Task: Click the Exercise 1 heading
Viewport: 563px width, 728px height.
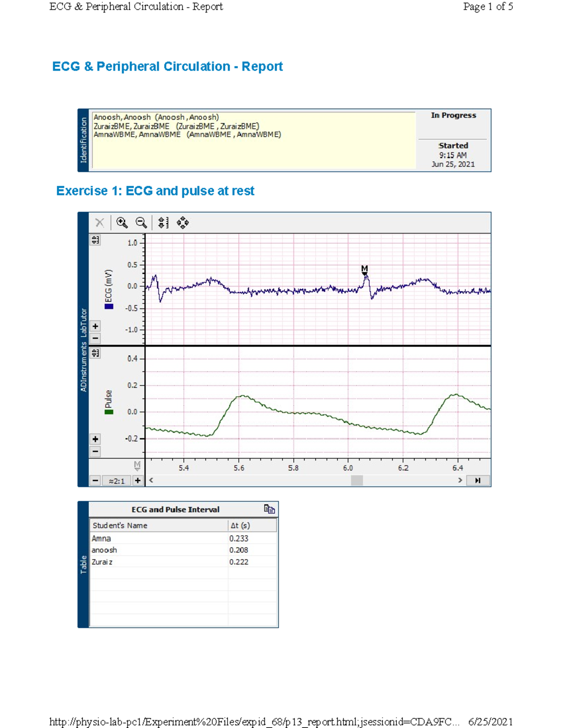Action: pyautogui.click(x=155, y=191)
